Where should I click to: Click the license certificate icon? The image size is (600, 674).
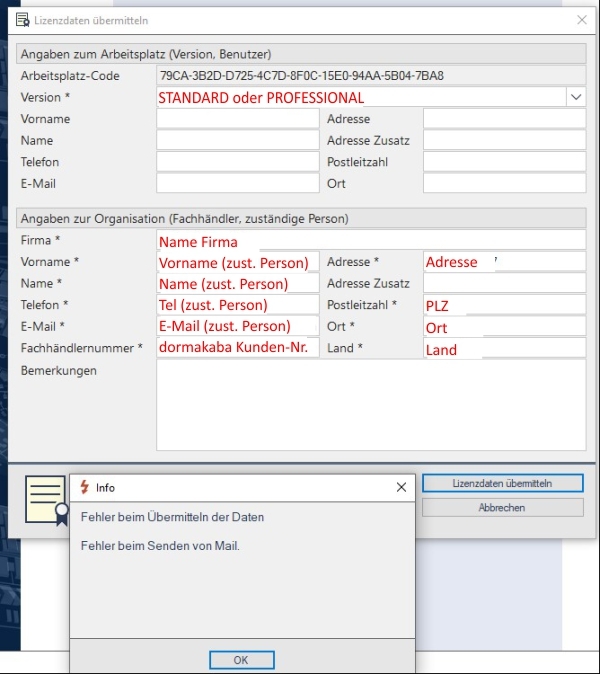tap(46, 498)
